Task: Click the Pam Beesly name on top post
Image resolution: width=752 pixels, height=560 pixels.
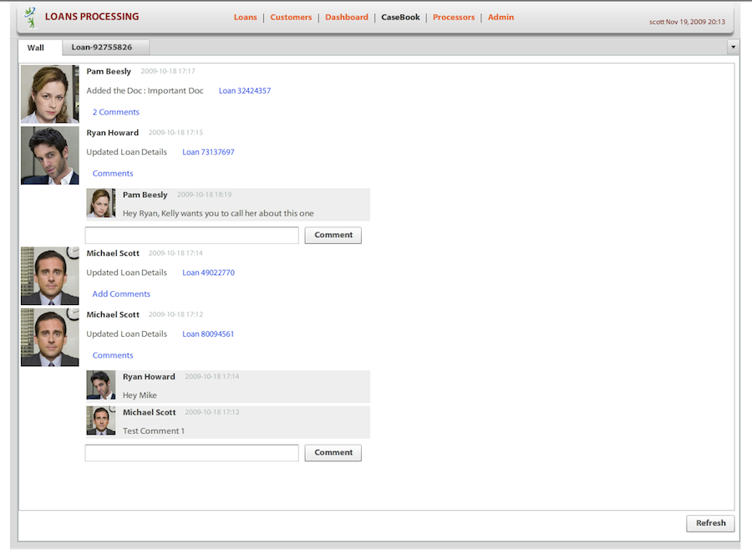Action: (109, 72)
